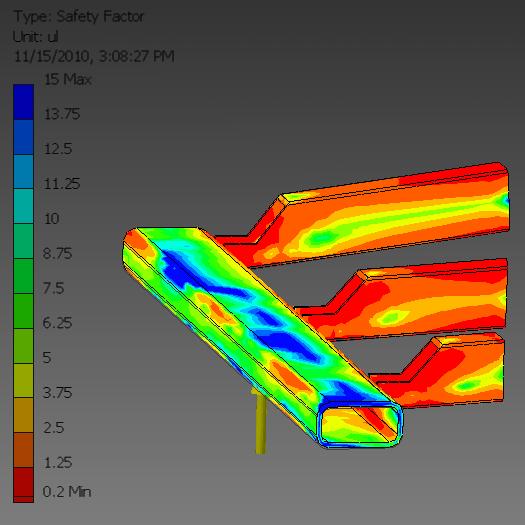The height and width of the screenshot is (525, 525).
Task: Click the 5 legend value
Action: point(47,358)
